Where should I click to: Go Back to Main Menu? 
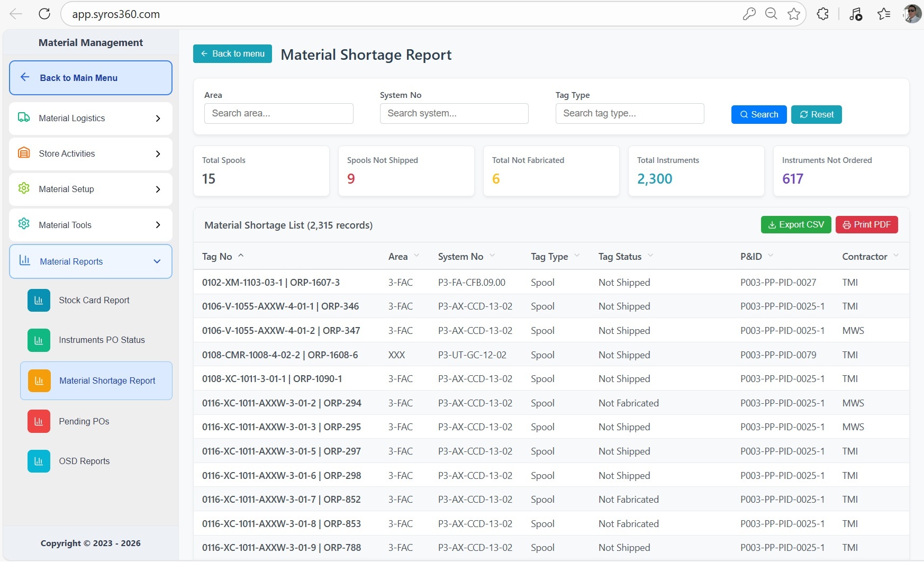click(x=78, y=78)
